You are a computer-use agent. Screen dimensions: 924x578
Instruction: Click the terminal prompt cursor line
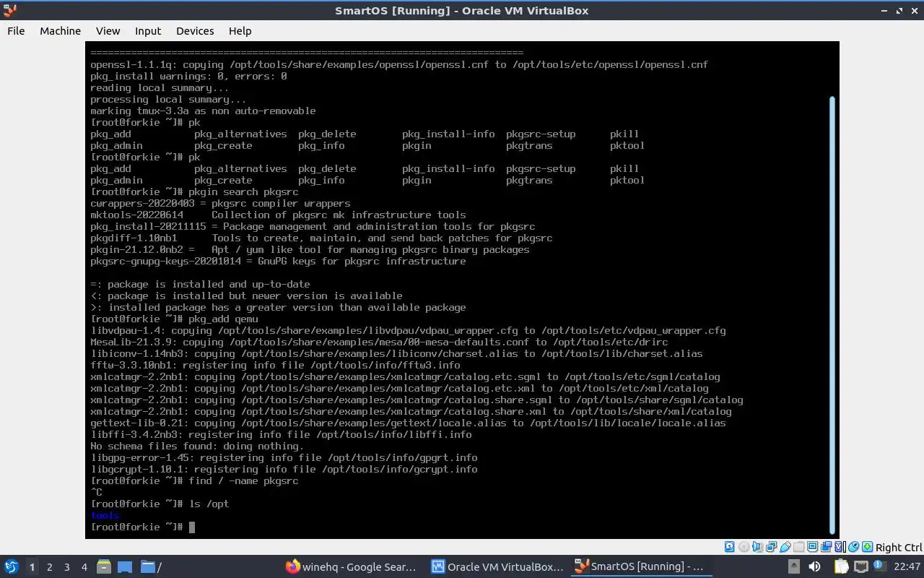click(142, 527)
